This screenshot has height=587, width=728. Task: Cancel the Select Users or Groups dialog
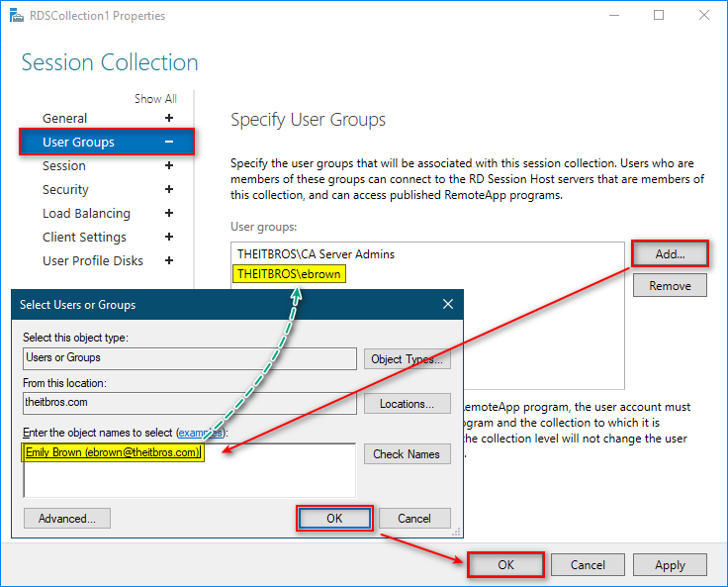[x=414, y=519]
